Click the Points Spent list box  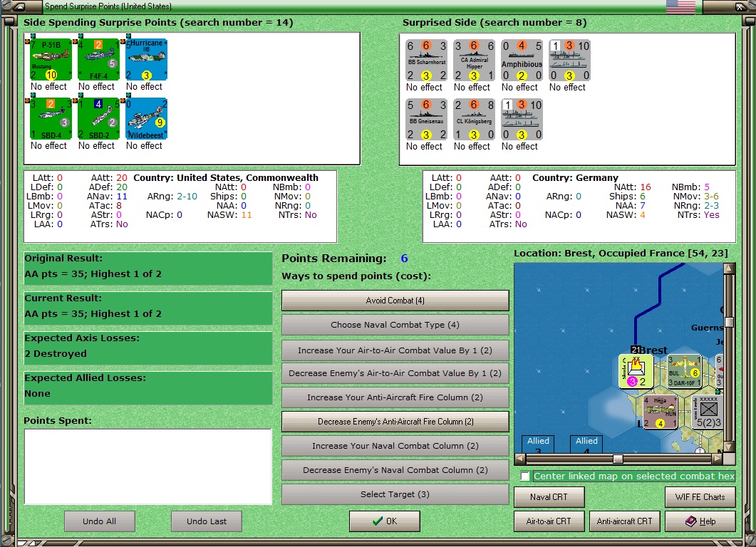coord(148,467)
